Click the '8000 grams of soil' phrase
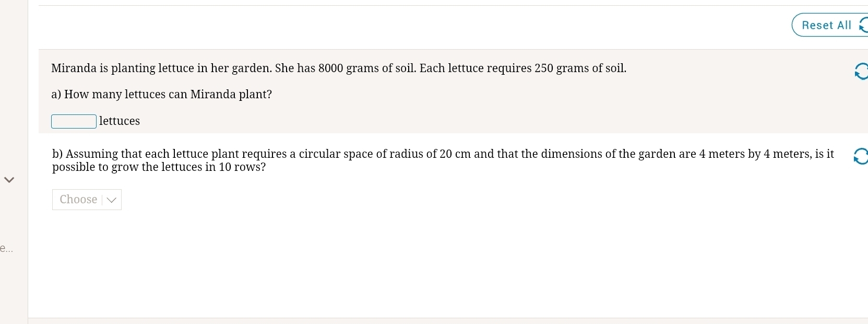868x324 pixels. (366, 68)
